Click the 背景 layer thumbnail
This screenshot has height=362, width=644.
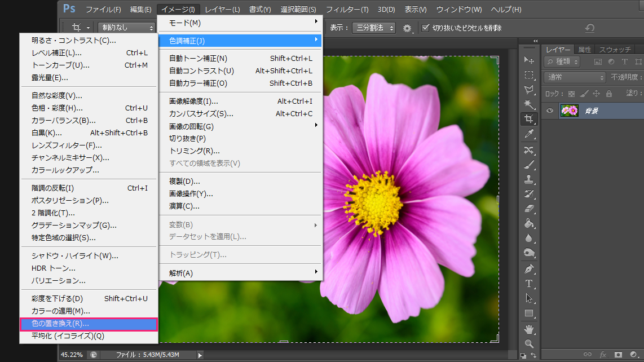click(x=569, y=111)
